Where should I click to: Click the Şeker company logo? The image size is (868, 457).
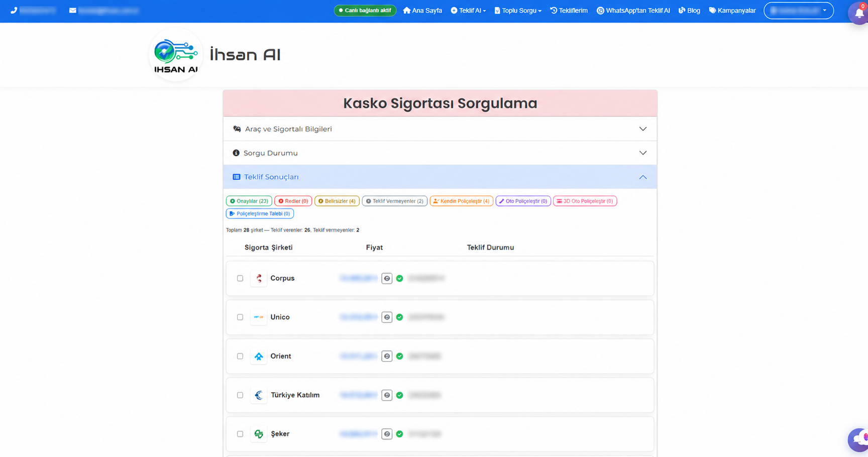pos(259,434)
